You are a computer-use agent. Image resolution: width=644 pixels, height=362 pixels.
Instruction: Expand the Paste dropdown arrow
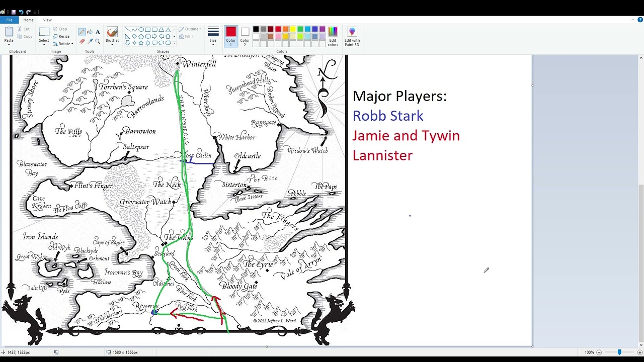tap(9, 44)
